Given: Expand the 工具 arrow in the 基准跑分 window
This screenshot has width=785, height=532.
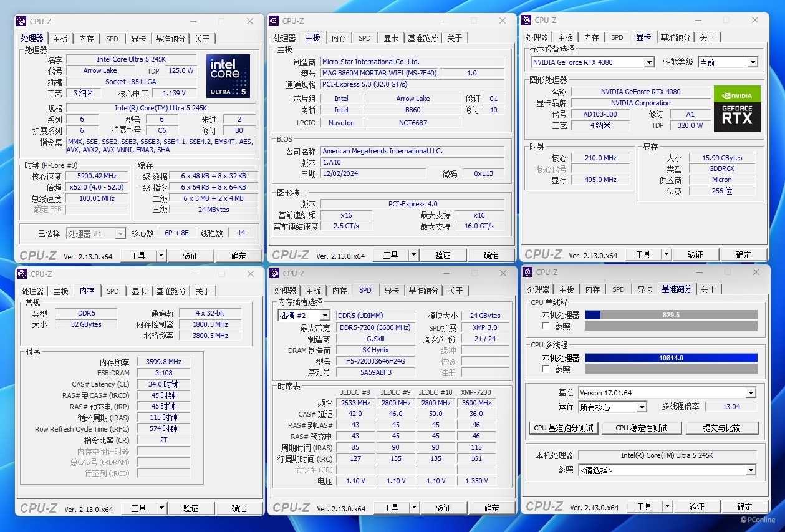Looking at the screenshot, I should click(667, 506).
